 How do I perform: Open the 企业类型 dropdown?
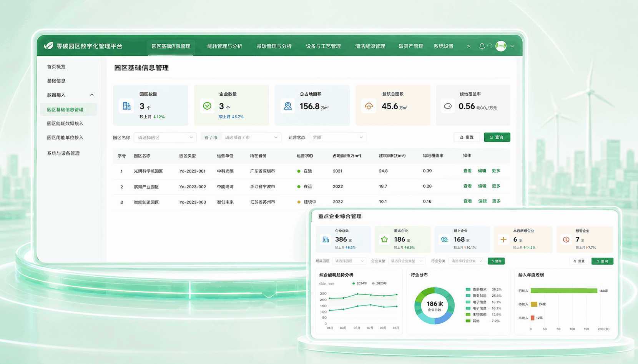[406, 261]
